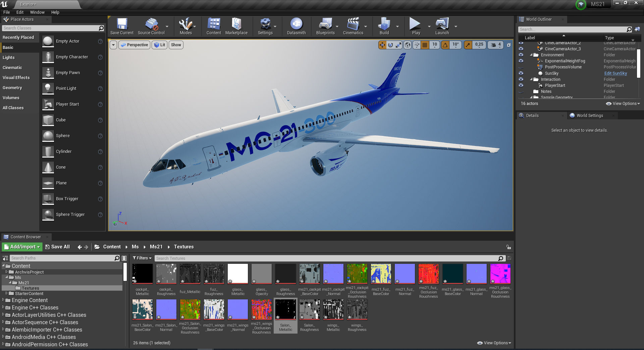Select ms21_glass_Occlusion Roughness texture thumbnail
The width and height of the screenshot is (644, 350).
(x=500, y=274)
